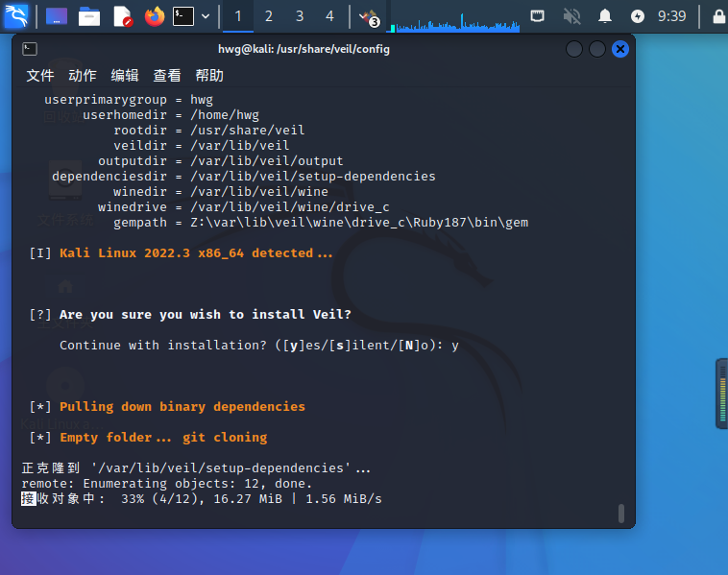Close the terminal window
Viewport: 728px width, 575px height.
[620, 49]
